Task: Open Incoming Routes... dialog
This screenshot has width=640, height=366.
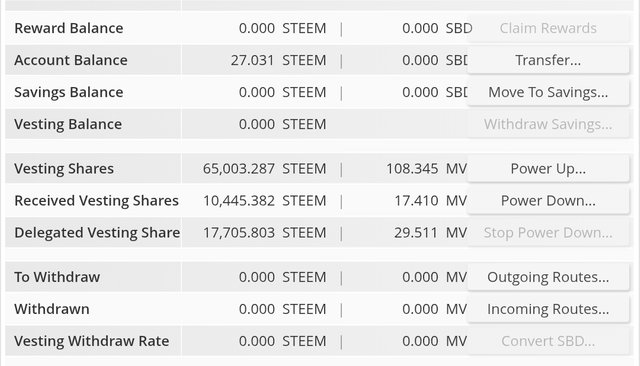Action: coord(548,309)
